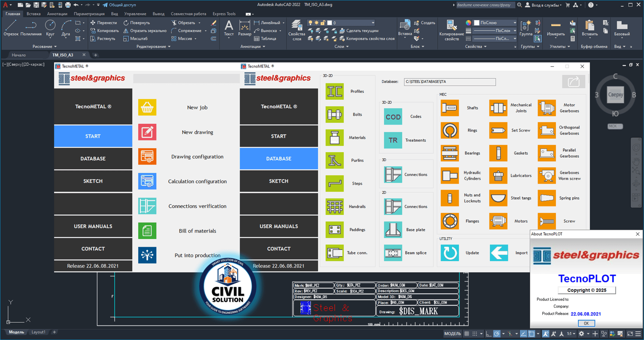This screenshot has height=340, width=644.
Task: Open the Motor Gearboxes icon
Action: [x=547, y=108]
